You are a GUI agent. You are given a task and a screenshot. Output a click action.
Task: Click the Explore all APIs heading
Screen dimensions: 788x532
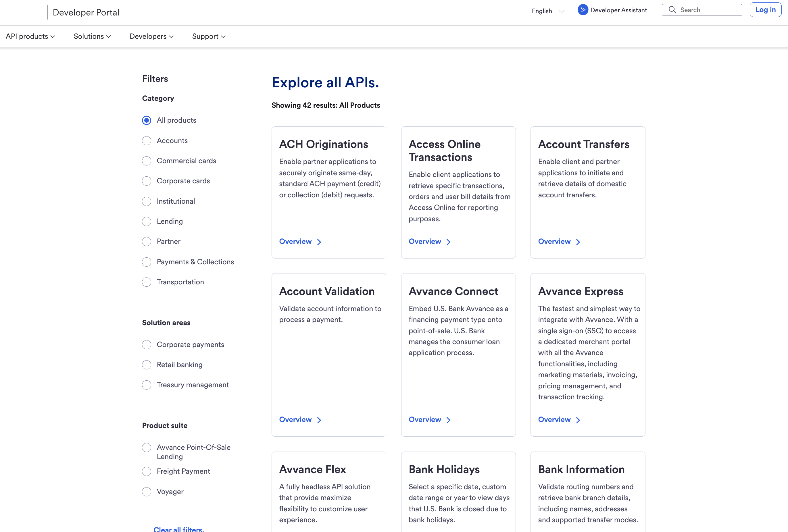(325, 82)
